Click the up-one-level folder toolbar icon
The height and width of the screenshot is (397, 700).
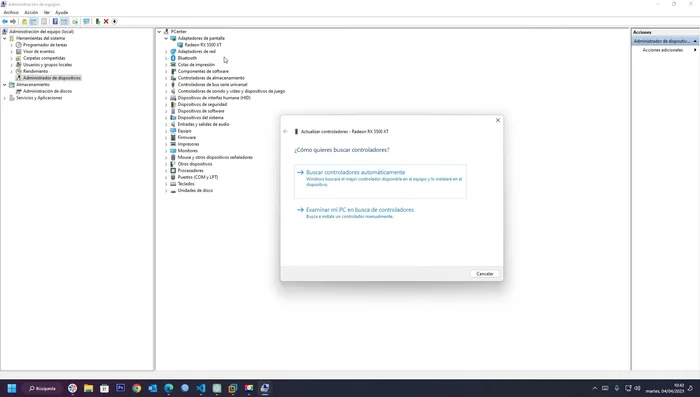[x=24, y=21]
